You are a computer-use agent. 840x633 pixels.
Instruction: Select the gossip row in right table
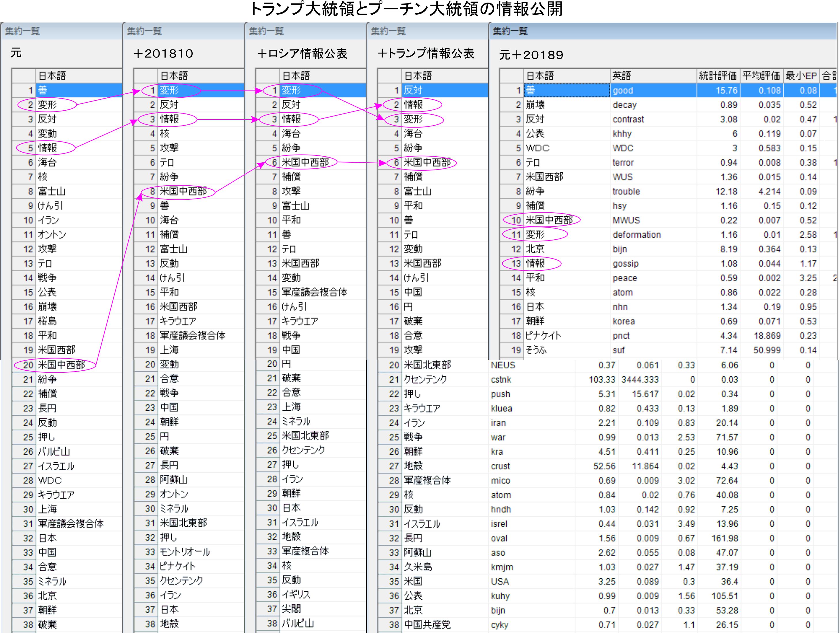click(x=625, y=264)
